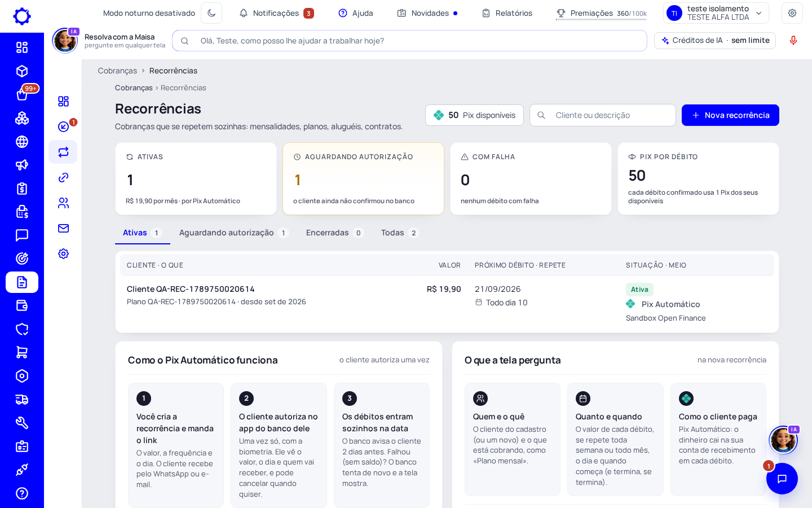
Task: Open the wrench tools icon
Action: (22, 423)
